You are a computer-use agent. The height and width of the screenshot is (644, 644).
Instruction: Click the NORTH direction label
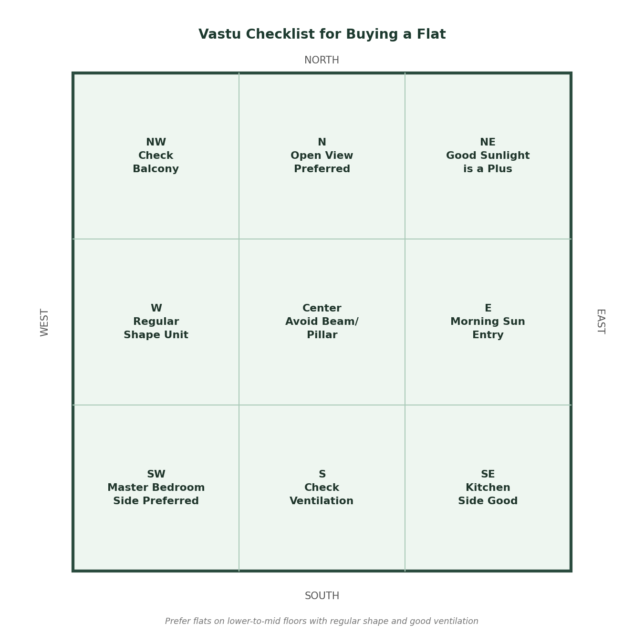[322, 61]
